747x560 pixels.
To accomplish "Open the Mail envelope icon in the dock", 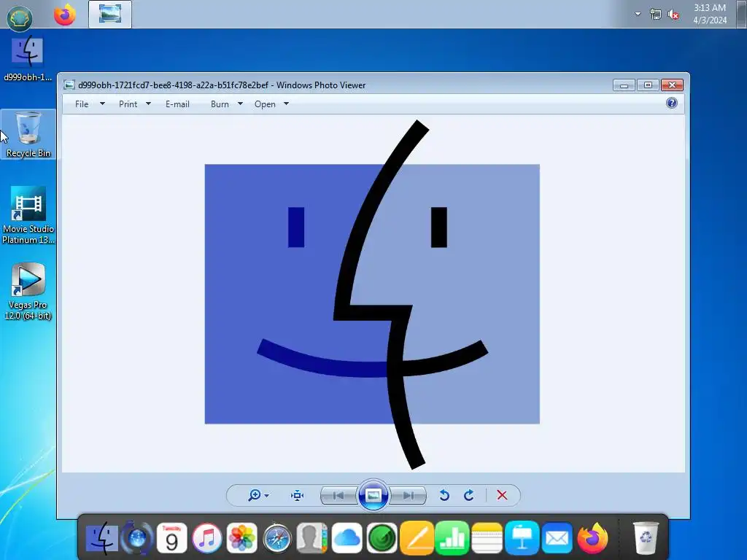I will click(557, 538).
